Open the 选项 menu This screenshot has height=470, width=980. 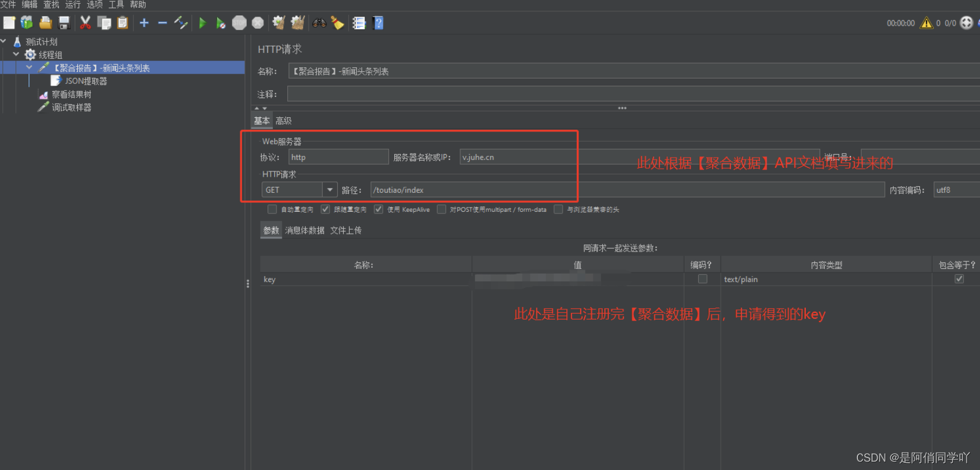95,5
